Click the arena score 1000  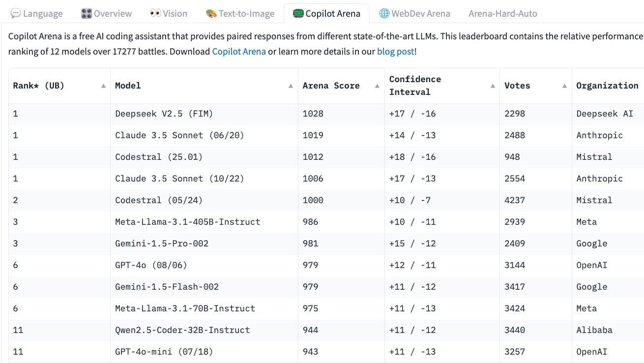point(313,200)
